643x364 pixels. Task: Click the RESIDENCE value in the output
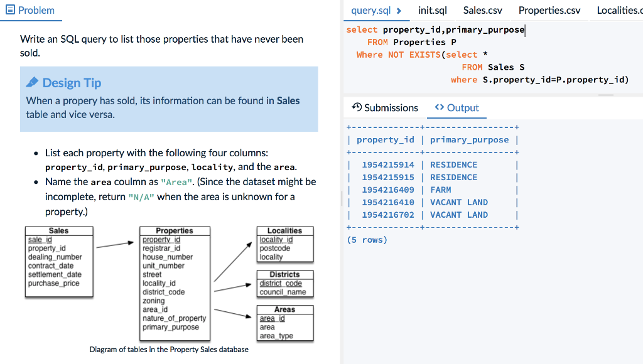point(453,164)
